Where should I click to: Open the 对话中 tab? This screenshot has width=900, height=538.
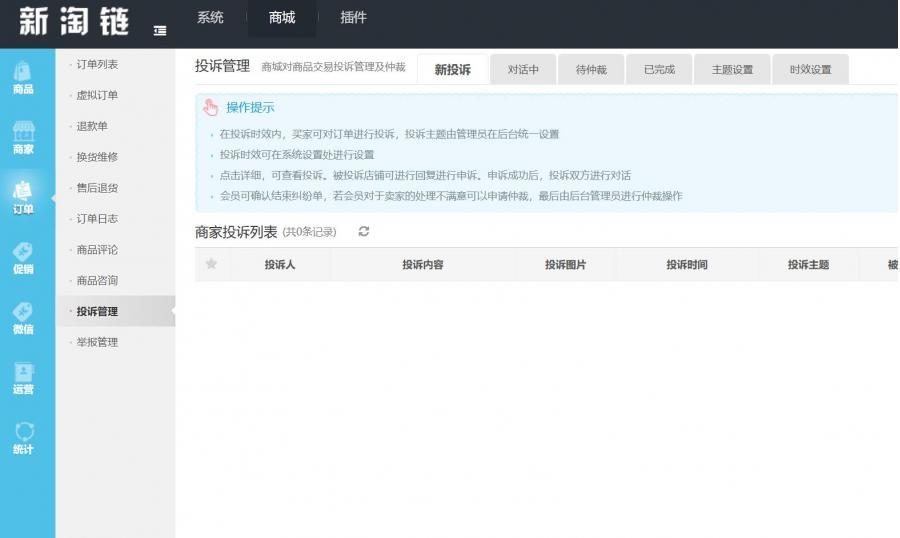(523, 70)
